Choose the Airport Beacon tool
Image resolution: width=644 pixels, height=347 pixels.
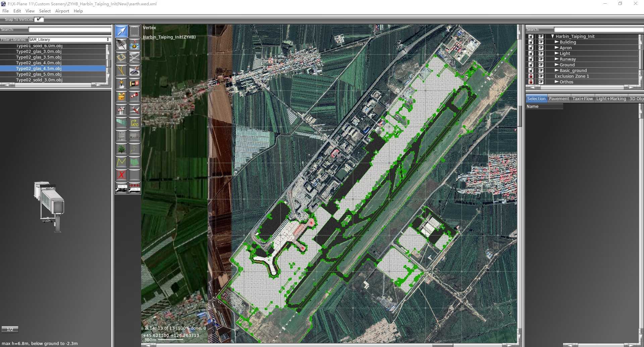tap(121, 96)
